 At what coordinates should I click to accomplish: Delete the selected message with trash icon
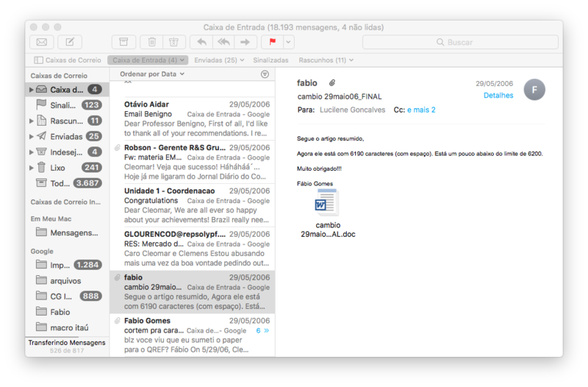(x=151, y=42)
